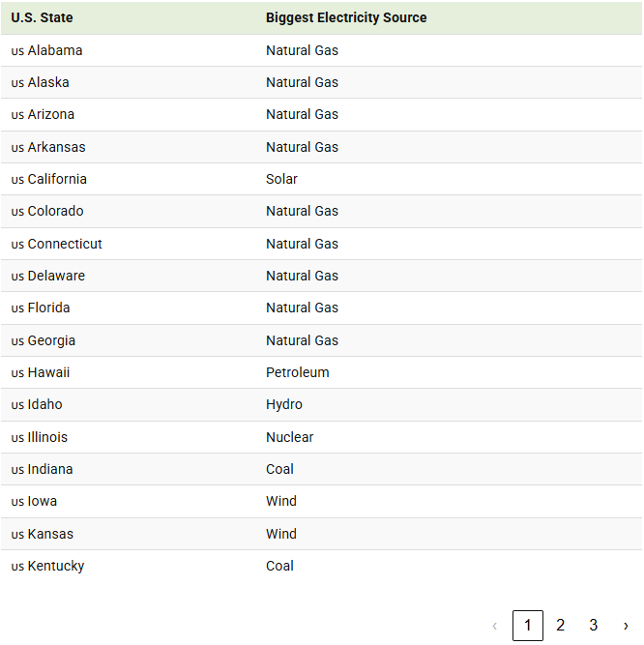Go to next page using right chevron
Viewport: 644px width, 645px height.
click(626, 626)
